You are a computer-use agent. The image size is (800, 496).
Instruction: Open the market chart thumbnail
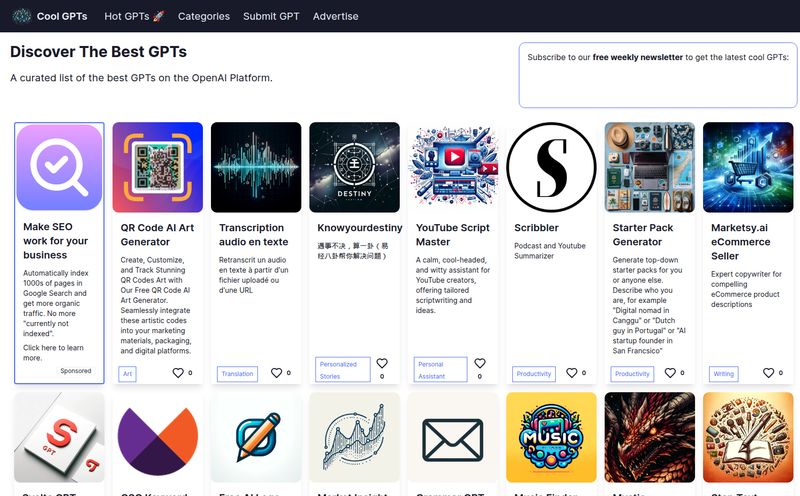tap(355, 437)
